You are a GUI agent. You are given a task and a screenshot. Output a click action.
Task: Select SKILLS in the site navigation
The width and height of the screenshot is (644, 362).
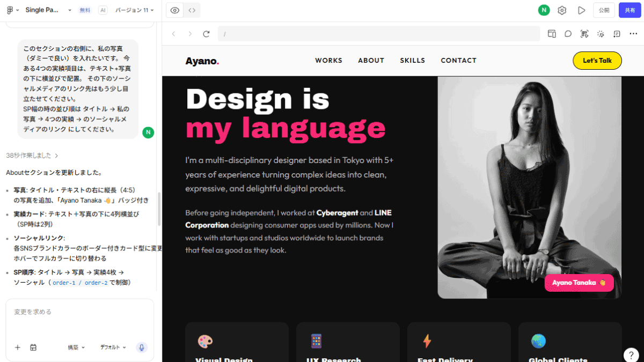(x=412, y=61)
